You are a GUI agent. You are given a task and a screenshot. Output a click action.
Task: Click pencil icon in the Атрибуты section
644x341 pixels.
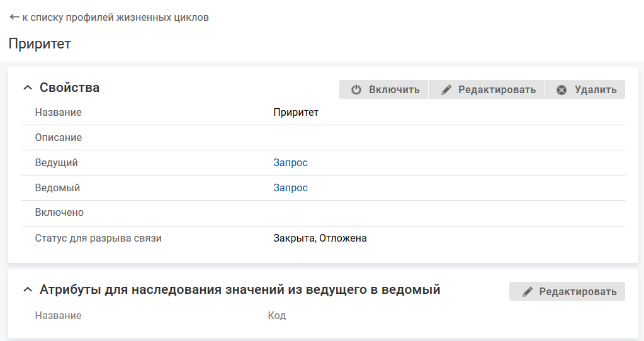point(527,292)
